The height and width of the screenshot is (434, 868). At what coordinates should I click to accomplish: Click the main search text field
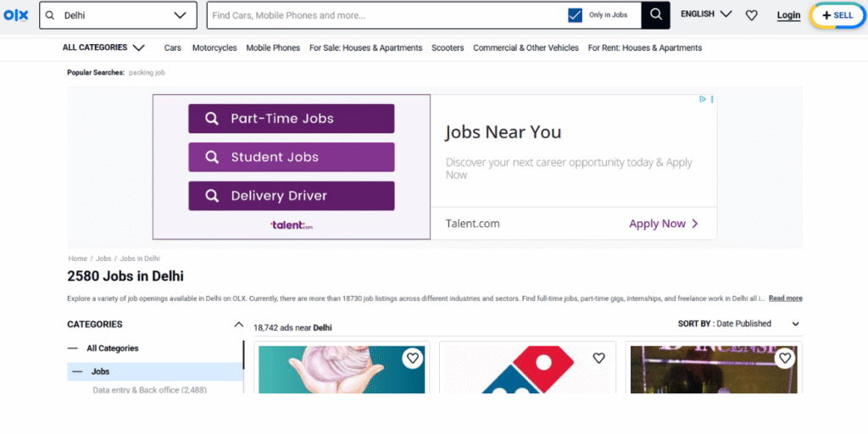tap(387, 15)
